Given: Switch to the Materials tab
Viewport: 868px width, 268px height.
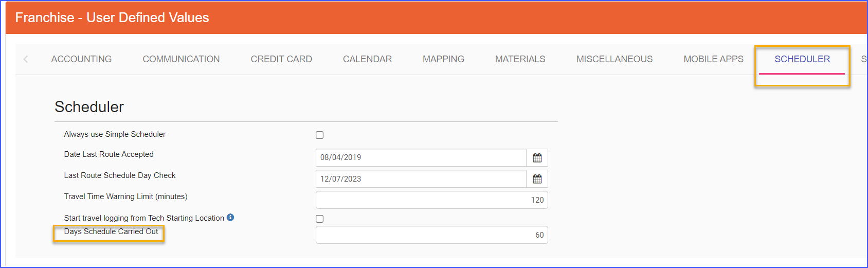Looking at the screenshot, I should coord(520,59).
